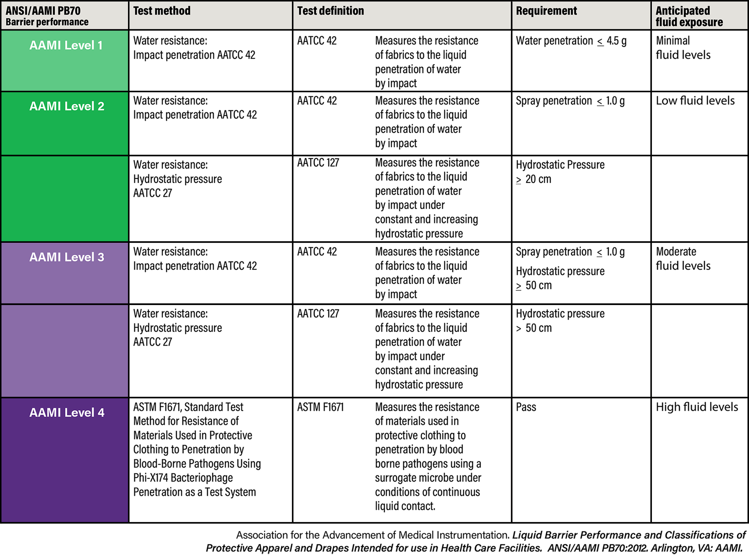Click the lower white box beside the green rows
Screen dimensions: 749x560
pos(704,185)
